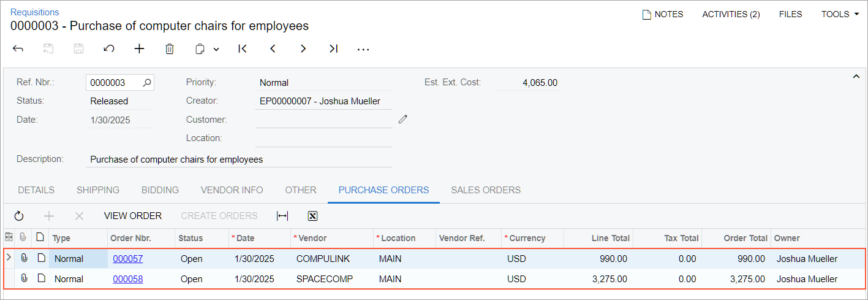
Task: Click the Add New Record plus icon
Action: [140, 49]
